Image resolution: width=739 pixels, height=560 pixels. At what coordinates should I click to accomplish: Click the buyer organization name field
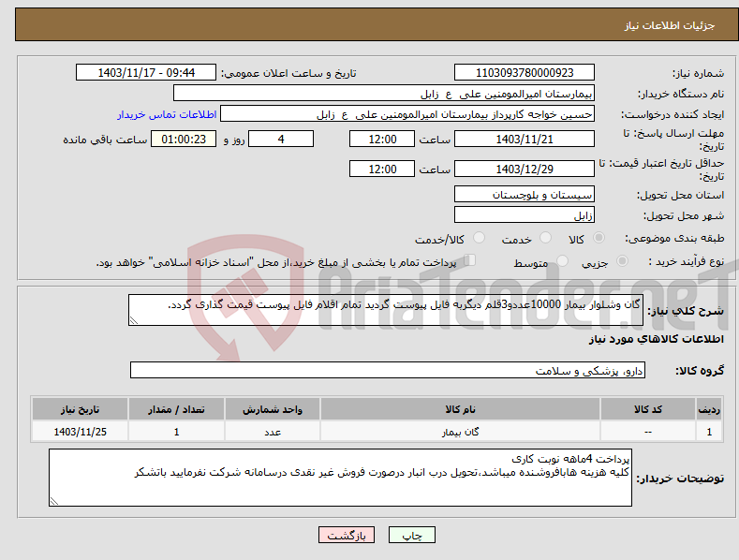[384, 94]
